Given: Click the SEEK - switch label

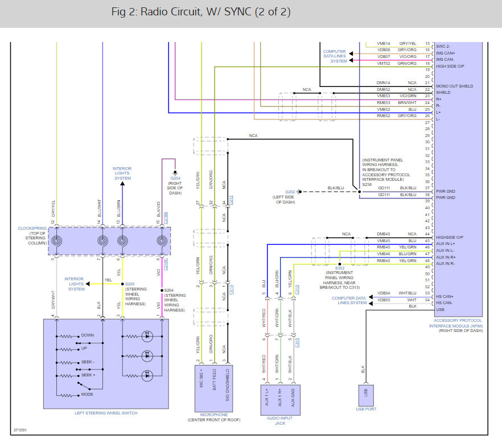Looking at the screenshot, I should 88,362.
